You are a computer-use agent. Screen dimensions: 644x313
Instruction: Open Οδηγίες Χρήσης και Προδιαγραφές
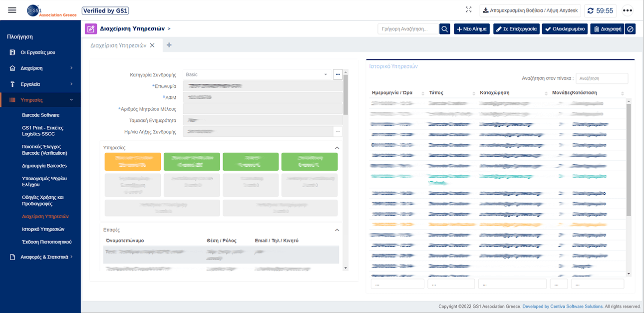pyautogui.click(x=43, y=201)
